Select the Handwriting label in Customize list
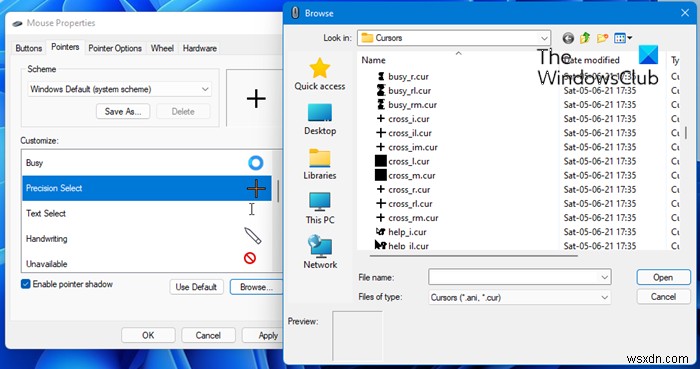The height and width of the screenshot is (369, 700). tap(46, 239)
